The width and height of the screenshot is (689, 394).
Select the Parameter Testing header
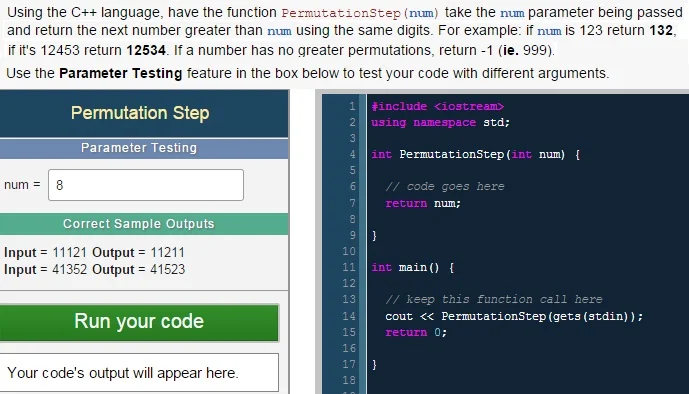click(x=139, y=148)
